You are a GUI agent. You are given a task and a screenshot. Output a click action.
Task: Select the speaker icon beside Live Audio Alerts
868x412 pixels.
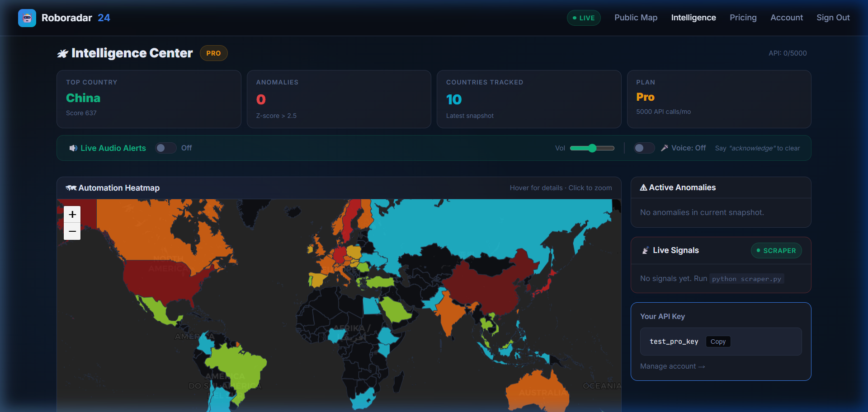(73, 148)
